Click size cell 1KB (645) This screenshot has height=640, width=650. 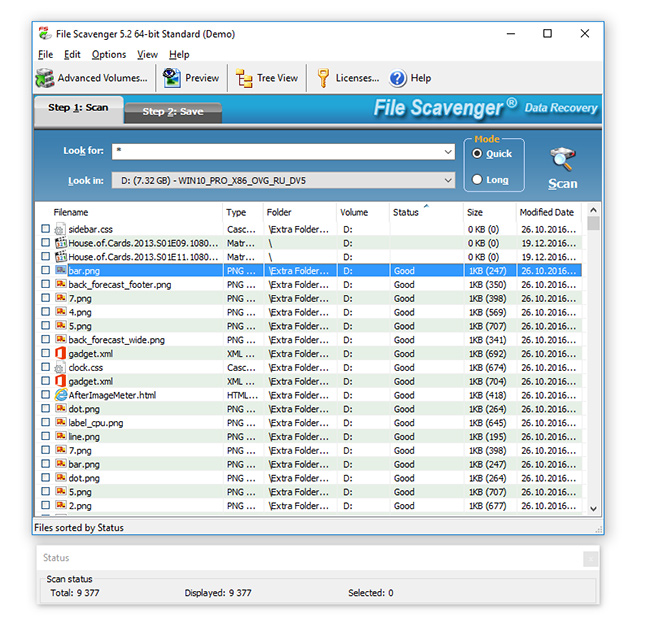pyautogui.click(x=488, y=423)
